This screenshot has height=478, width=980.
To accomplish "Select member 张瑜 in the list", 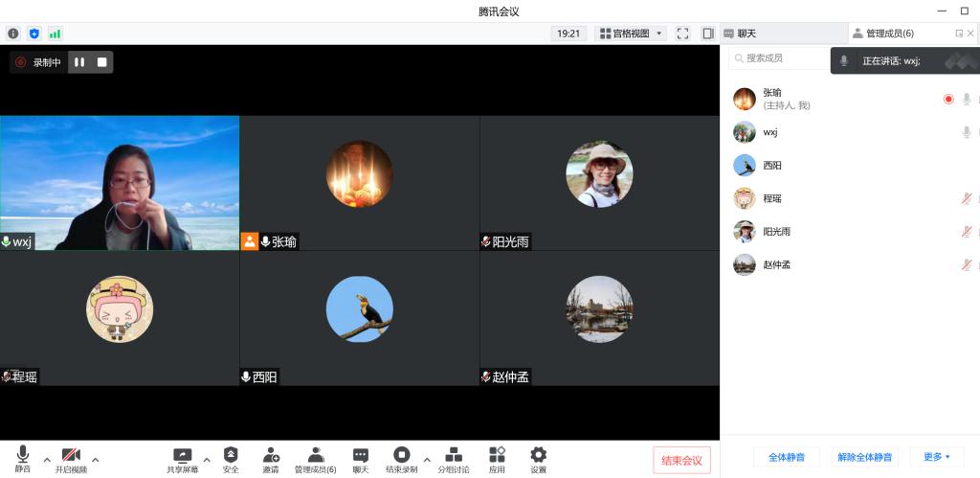I will pyautogui.click(x=850, y=99).
